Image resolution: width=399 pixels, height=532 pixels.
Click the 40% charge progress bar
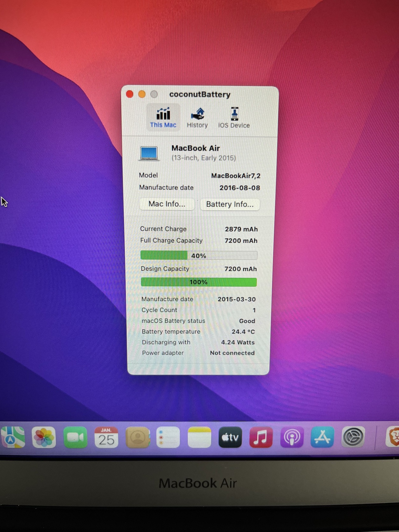click(199, 255)
